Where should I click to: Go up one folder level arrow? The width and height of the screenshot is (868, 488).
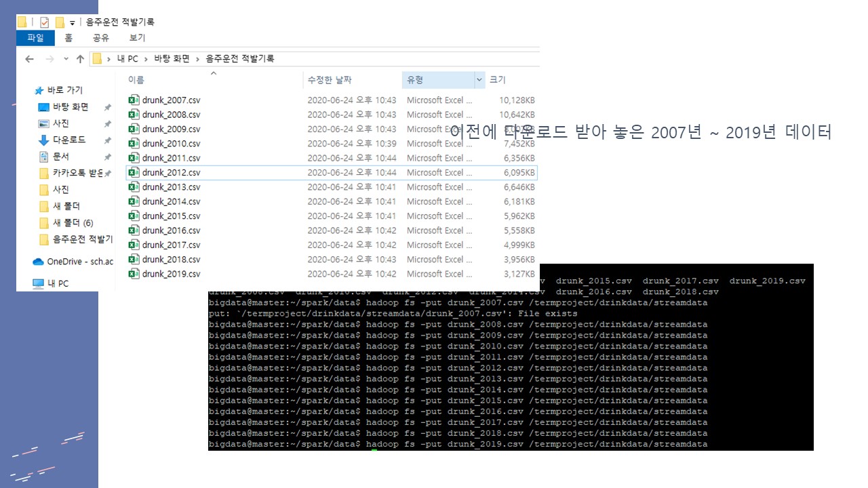tap(80, 59)
